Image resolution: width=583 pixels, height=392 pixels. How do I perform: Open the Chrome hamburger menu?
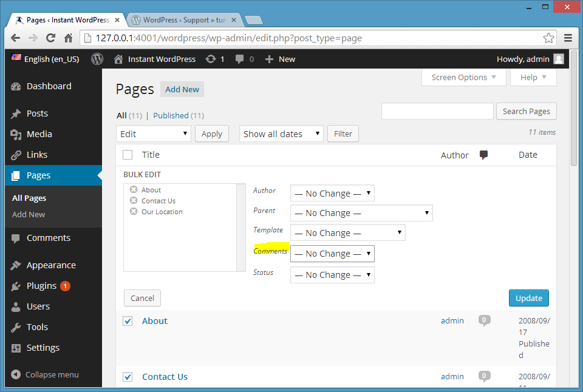(568, 38)
